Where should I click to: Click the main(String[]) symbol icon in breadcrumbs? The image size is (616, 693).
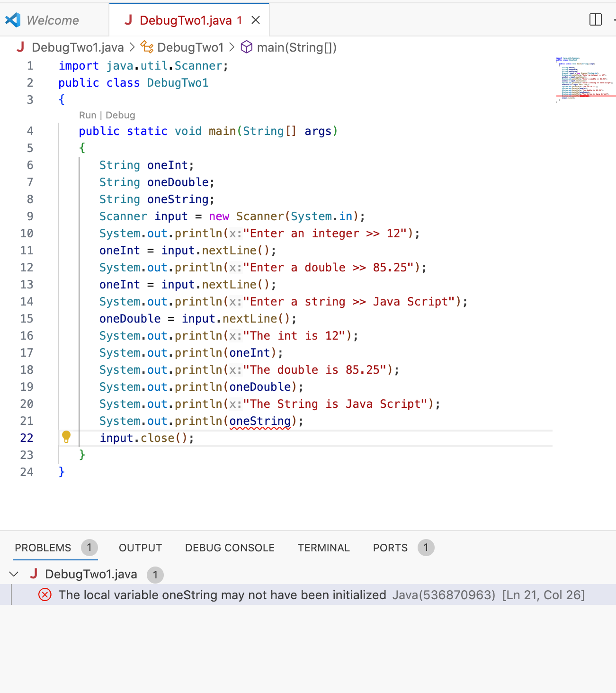247,47
